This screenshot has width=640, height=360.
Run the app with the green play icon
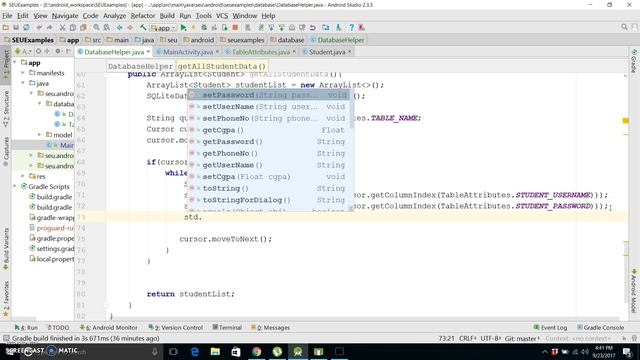tap(183, 27)
